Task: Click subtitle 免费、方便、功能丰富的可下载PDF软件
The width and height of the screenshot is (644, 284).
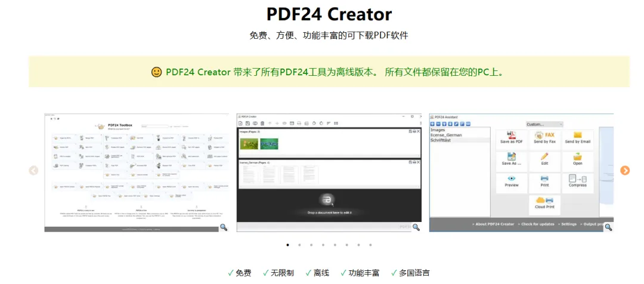Action: coord(329,35)
